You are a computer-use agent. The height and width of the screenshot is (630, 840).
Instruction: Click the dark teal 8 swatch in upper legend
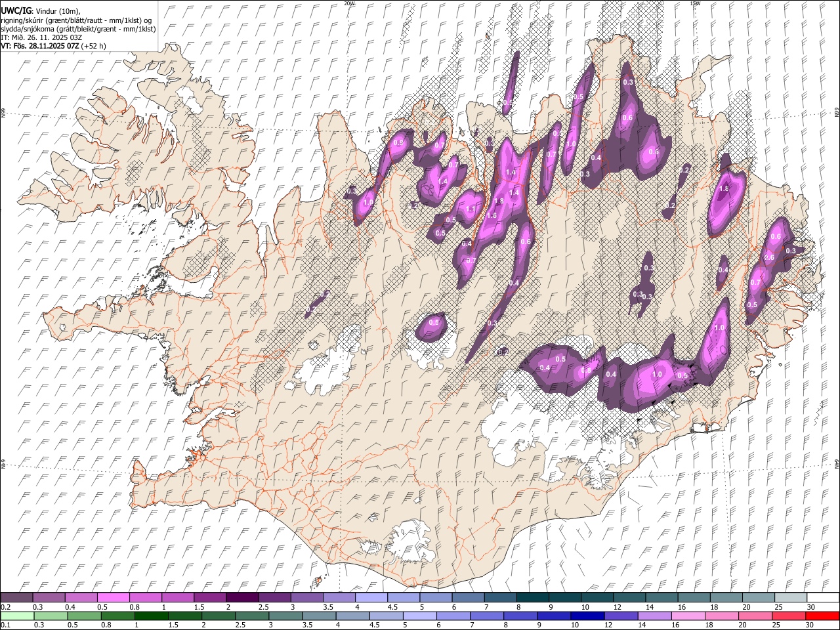tap(532, 598)
